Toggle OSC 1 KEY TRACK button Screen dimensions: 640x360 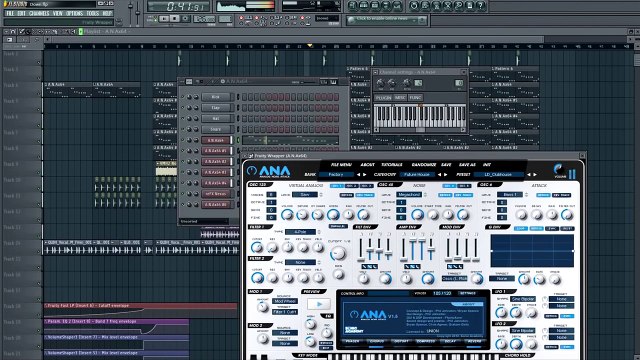(364, 195)
